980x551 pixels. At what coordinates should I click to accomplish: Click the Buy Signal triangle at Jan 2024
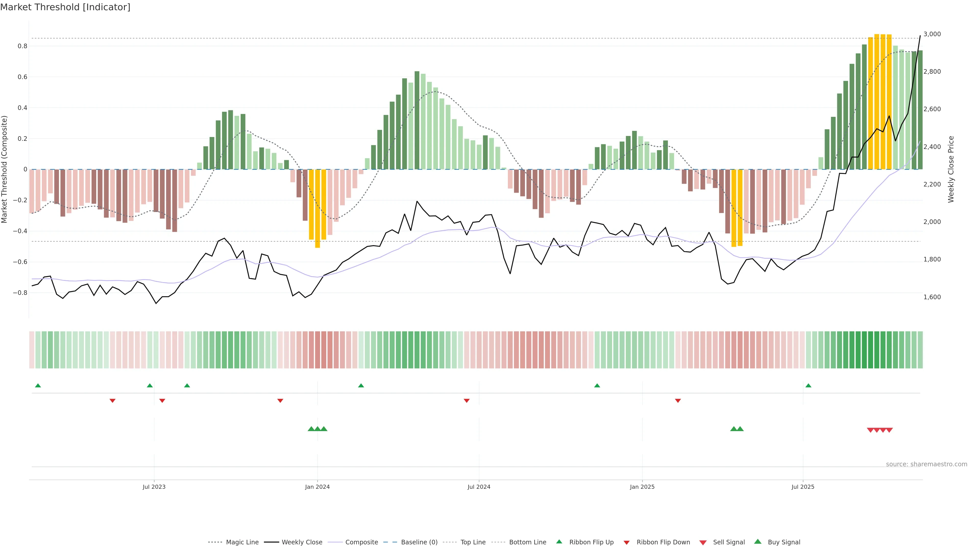[317, 429]
